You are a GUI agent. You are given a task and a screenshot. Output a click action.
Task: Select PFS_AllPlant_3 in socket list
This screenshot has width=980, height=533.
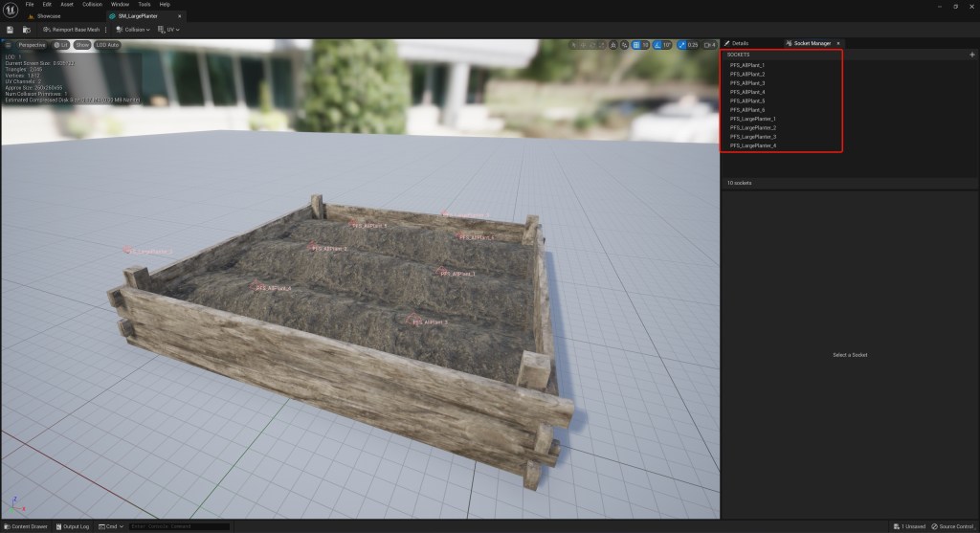pyautogui.click(x=747, y=83)
